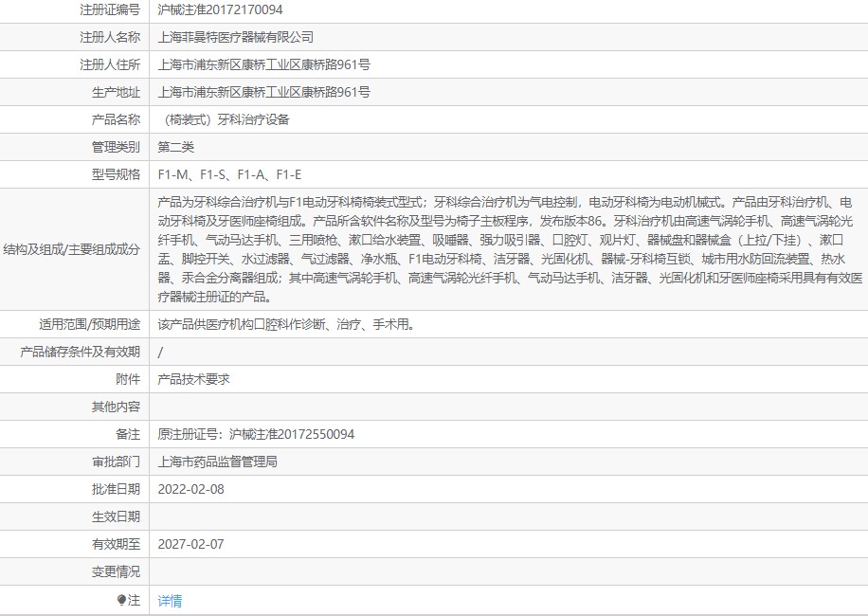Click the 附件 label
868x616 pixels.
pyautogui.click(x=128, y=379)
